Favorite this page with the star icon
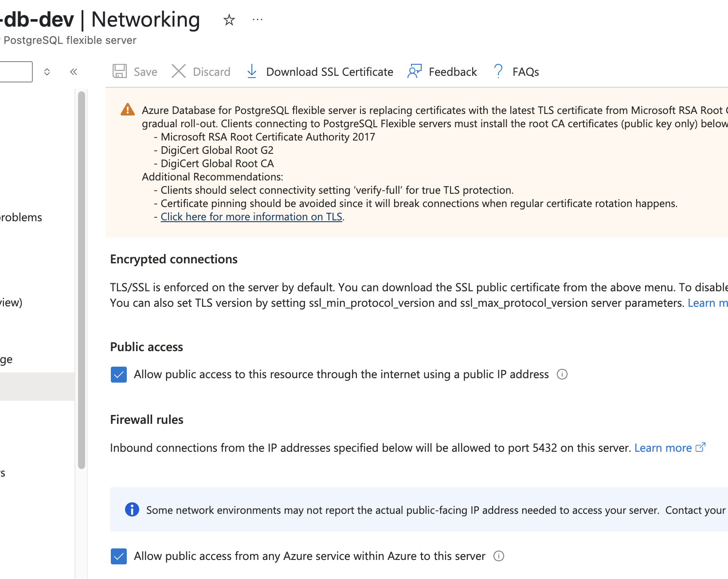This screenshot has width=728, height=579. click(x=229, y=20)
